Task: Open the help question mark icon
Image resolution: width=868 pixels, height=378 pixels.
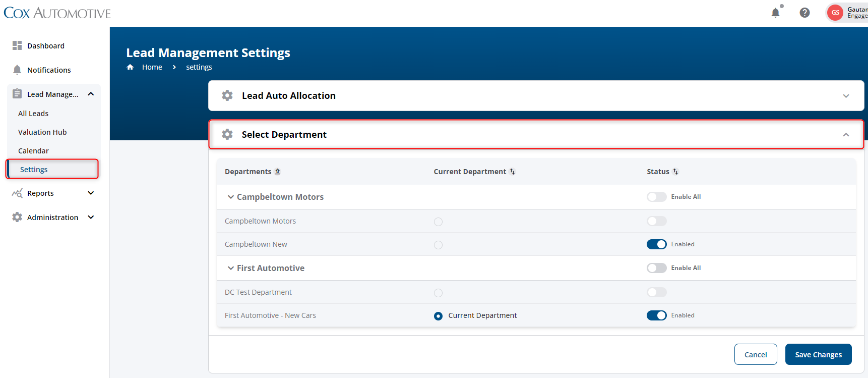Action: click(x=805, y=13)
